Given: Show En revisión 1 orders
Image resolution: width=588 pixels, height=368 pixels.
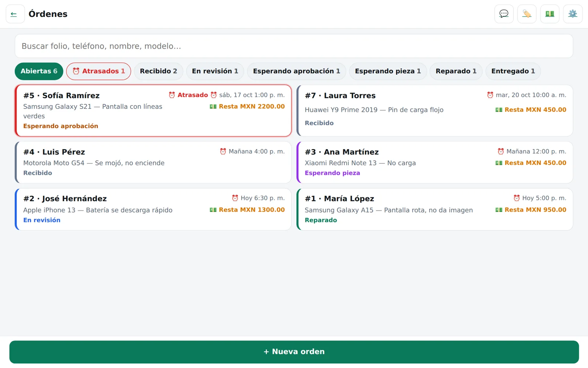Looking at the screenshot, I should click(215, 71).
